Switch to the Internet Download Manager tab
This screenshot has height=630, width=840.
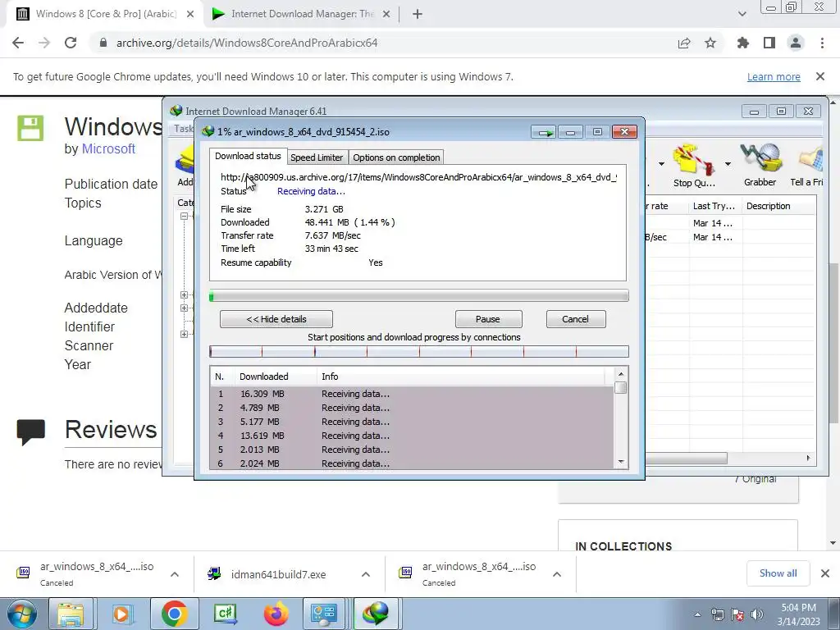[x=301, y=14]
